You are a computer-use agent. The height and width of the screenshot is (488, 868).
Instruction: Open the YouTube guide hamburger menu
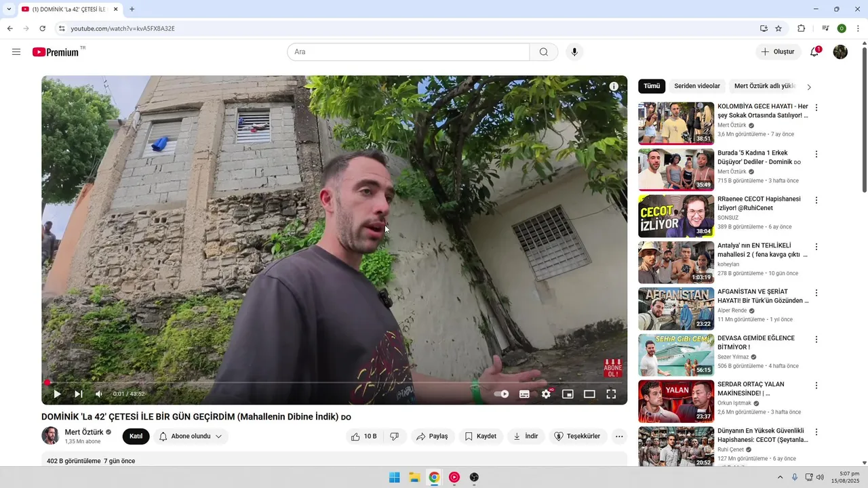tap(16, 52)
